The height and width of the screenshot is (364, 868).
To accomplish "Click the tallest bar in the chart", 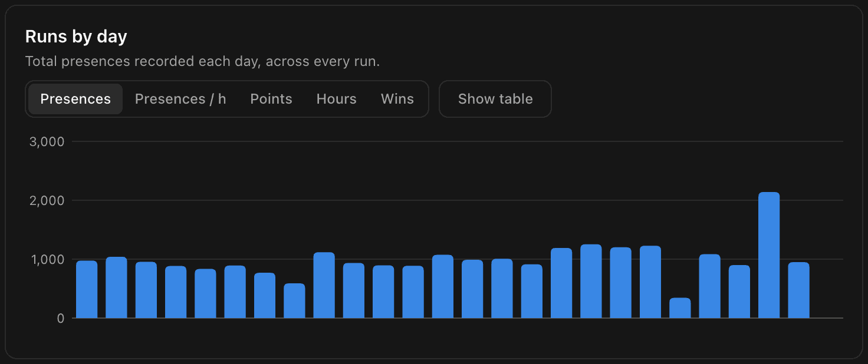I will point(769,255).
